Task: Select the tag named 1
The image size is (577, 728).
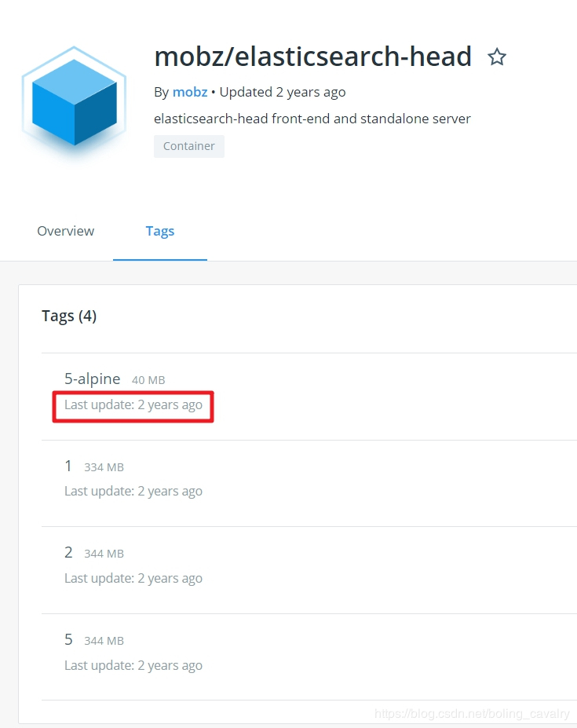Action: tap(68, 466)
